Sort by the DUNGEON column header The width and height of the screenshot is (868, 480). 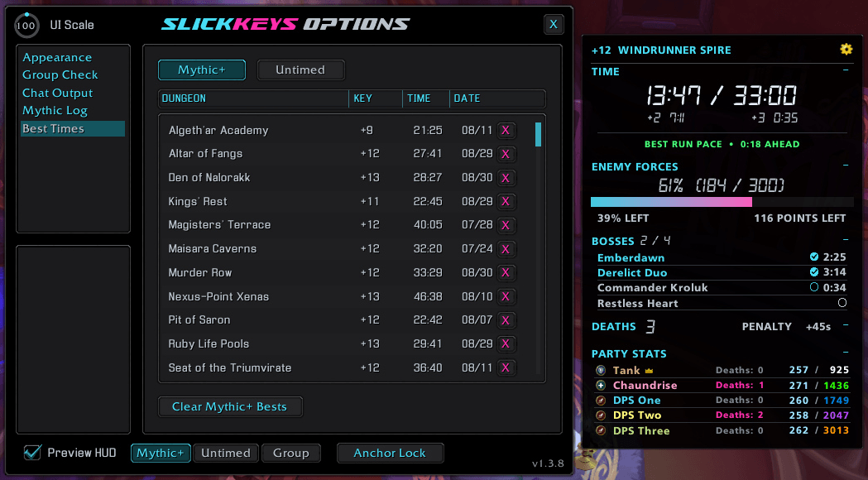[253, 98]
